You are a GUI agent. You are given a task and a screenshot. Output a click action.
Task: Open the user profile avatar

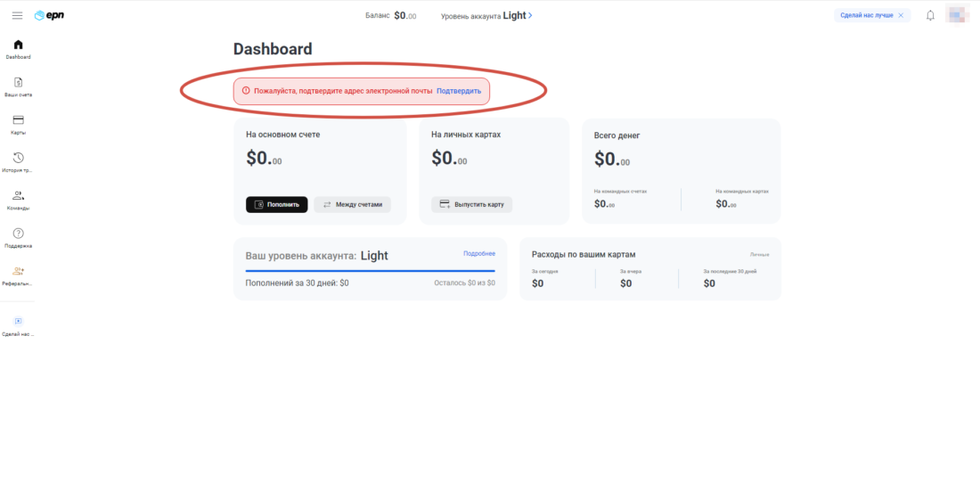point(957,15)
